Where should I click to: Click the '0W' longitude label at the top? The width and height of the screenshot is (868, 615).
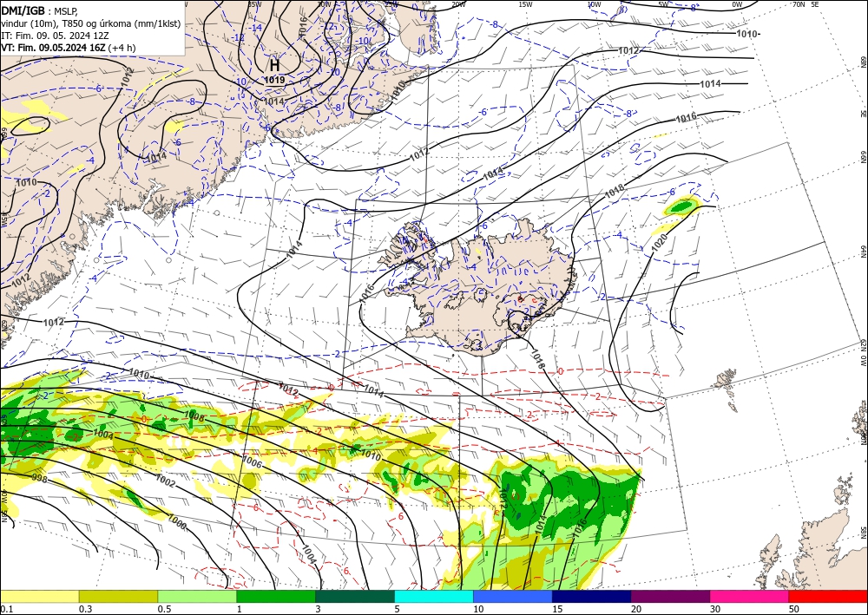(737, 4)
